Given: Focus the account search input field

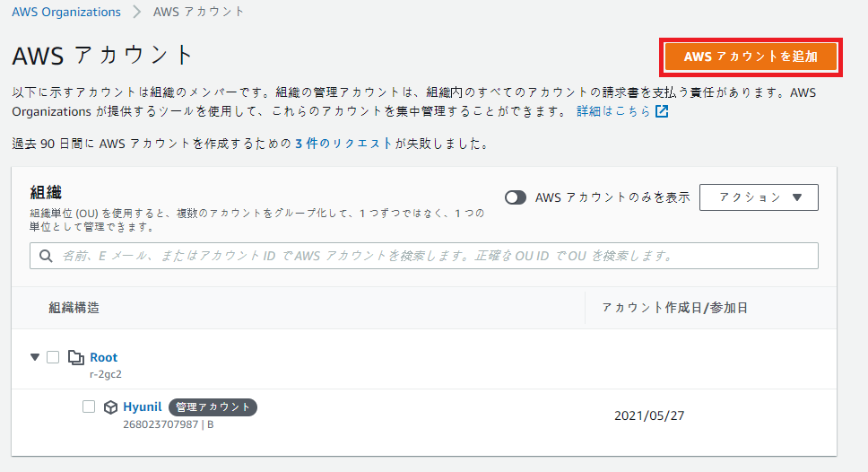Looking at the screenshot, I should [x=430, y=256].
